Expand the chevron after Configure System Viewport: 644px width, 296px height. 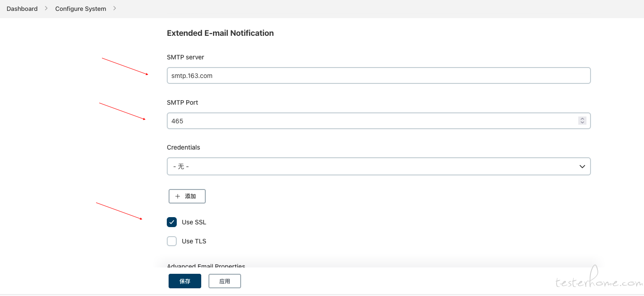click(x=115, y=9)
